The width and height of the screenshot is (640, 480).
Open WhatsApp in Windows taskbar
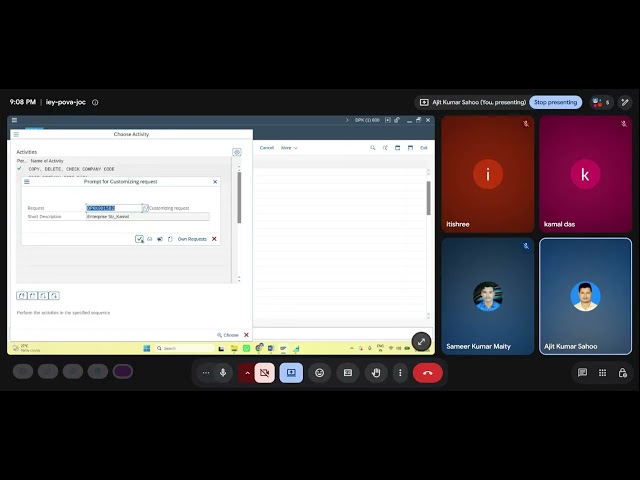[x=247, y=348]
